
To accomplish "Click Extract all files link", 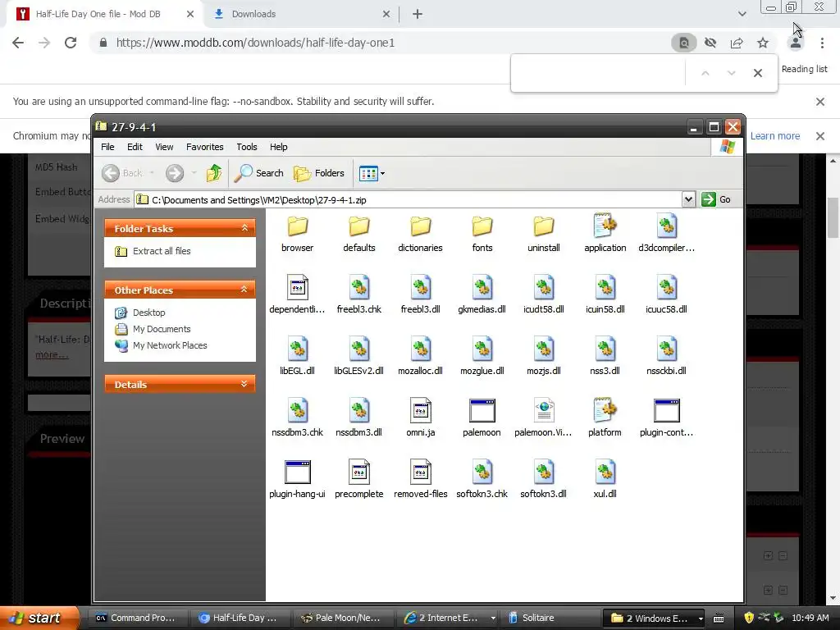I will 162,251.
